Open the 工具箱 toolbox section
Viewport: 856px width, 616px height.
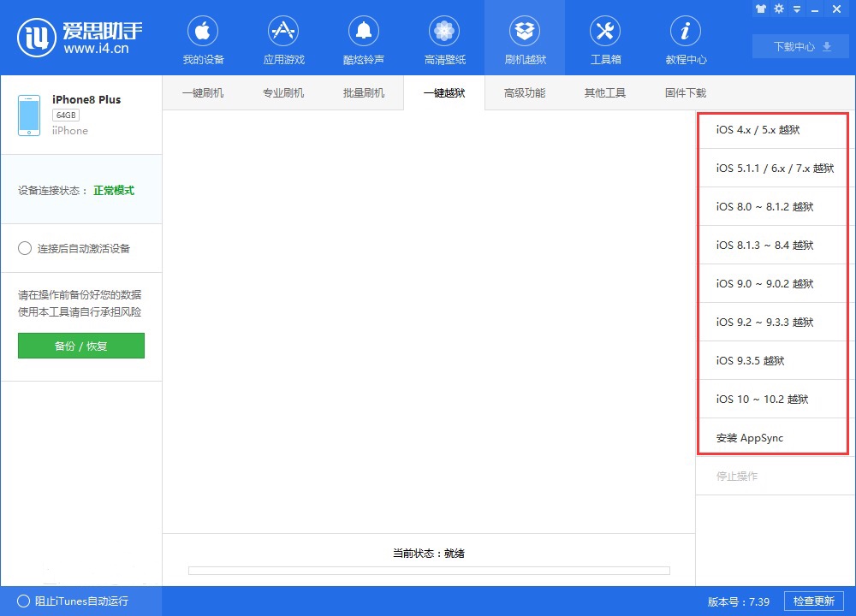pos(605,41)
